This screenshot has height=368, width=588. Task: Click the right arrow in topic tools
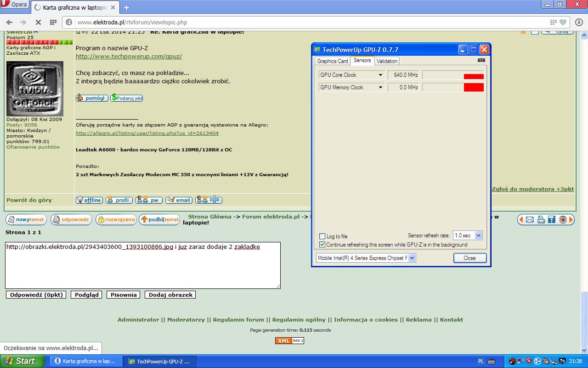[571, 220]
